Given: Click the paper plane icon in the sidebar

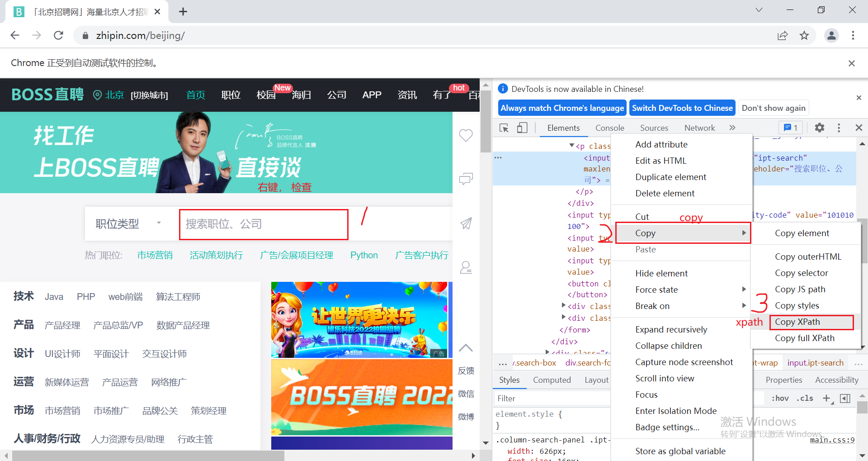Looking at the screenshot, I should click(466, 223).
